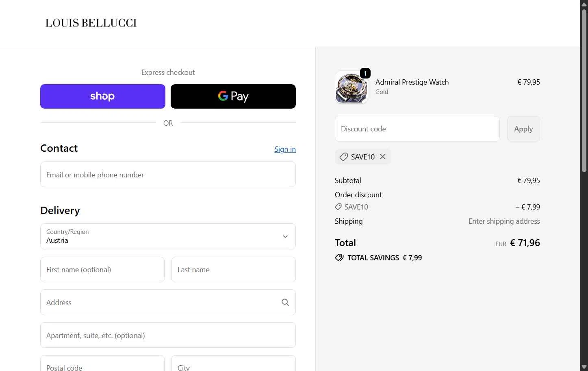Select the total savings tag icon
Screen dimensions: 588x371
tap(339, 258)
